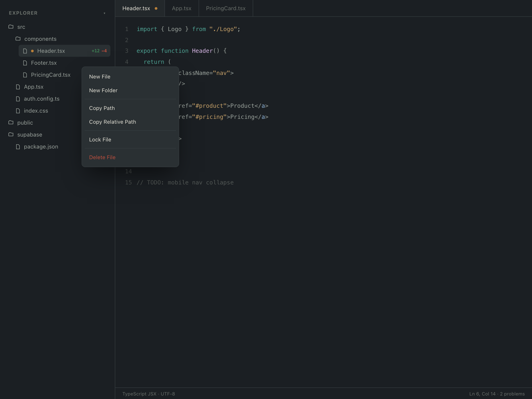Click Lock File in context menu
Viewport: 532px width, 399px height.
pos(130,140)
